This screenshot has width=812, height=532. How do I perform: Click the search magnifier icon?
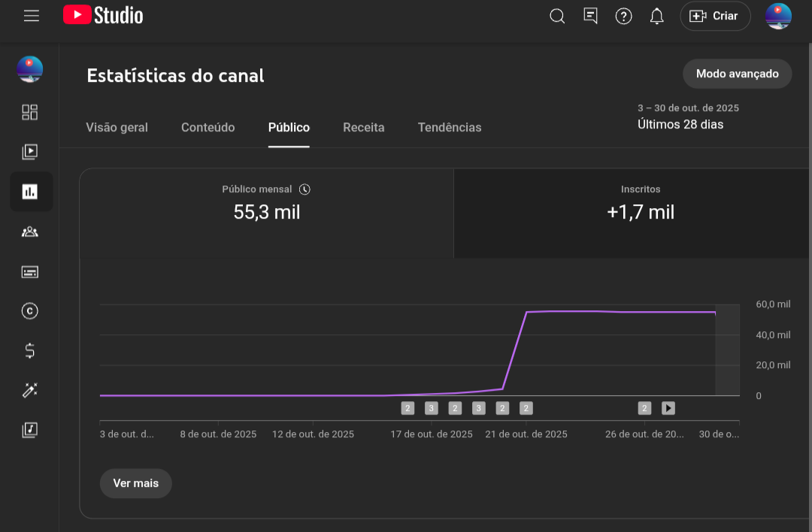[x=557, y=17]
